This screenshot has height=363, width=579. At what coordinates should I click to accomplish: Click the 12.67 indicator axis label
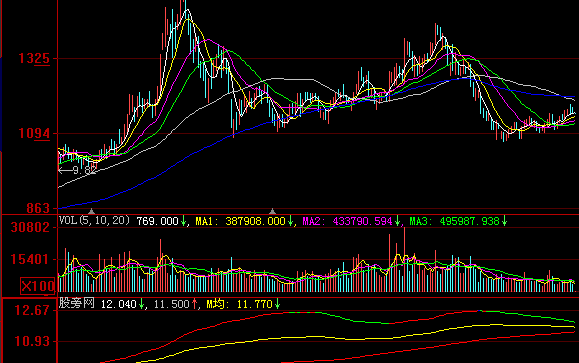click(32, 310)
